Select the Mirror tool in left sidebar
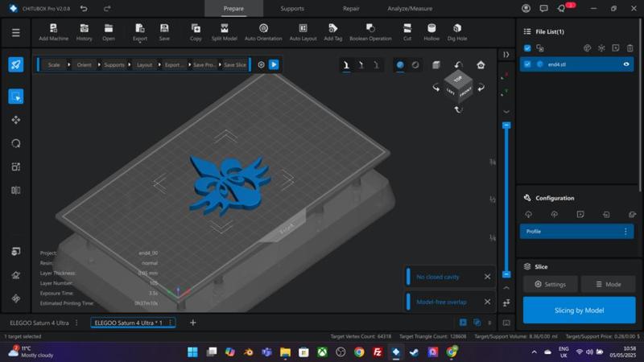 click(15, 190)
